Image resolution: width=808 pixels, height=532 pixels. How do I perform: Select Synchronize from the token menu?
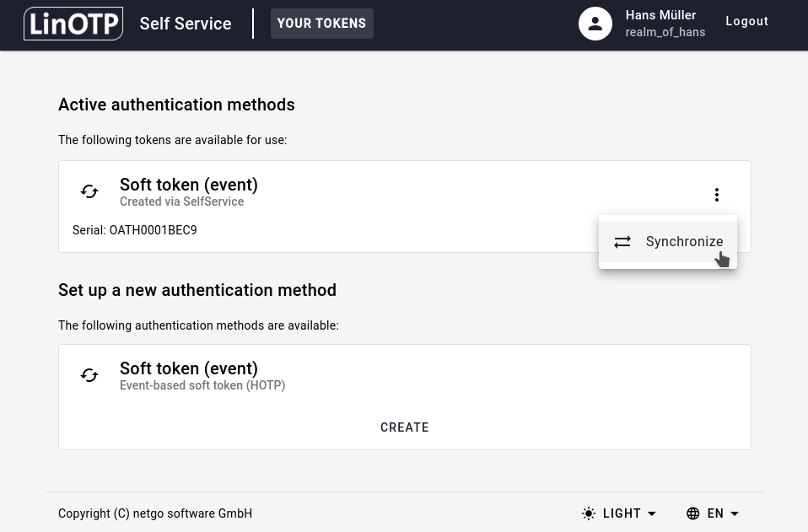click(x=684, y=242)
